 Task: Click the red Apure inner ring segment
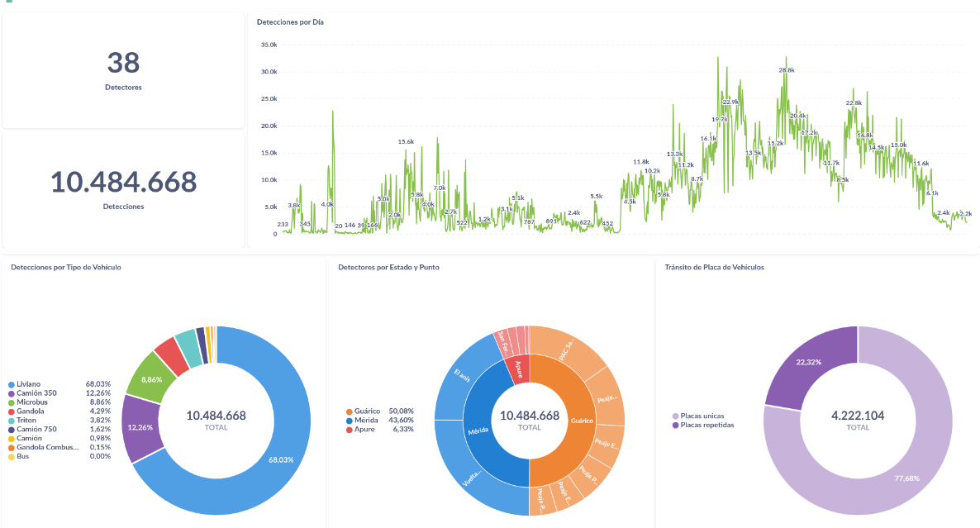[x=518, y=366]
